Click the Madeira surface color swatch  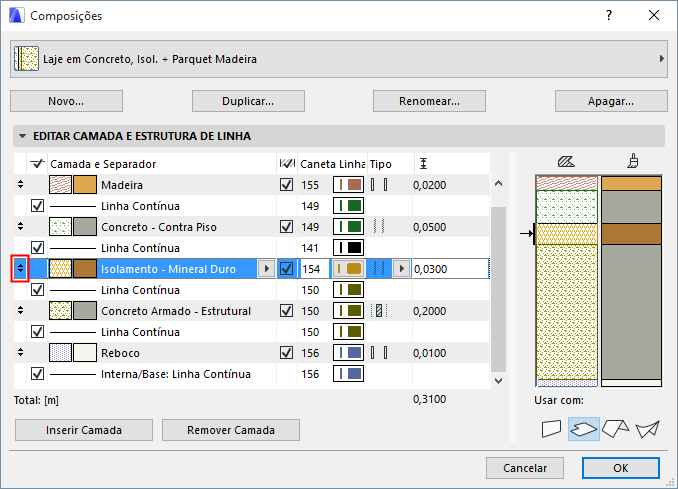pos(85,185)
